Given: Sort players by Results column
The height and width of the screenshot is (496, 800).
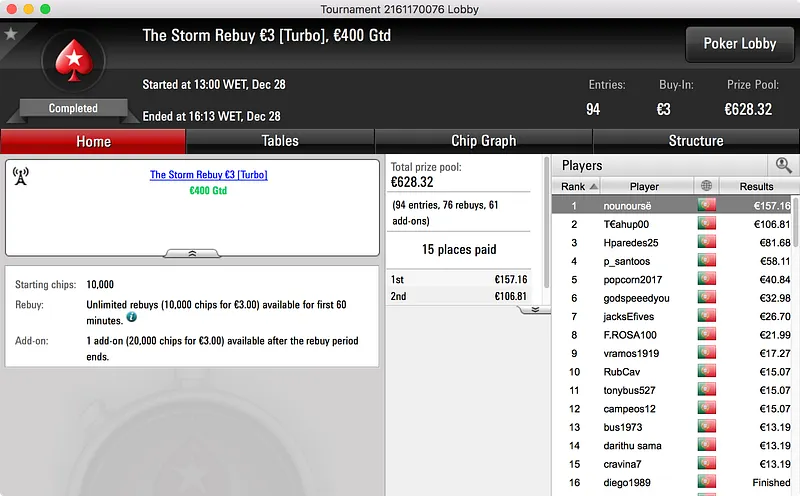Looking at the screenshot, I should coord(756,186).
